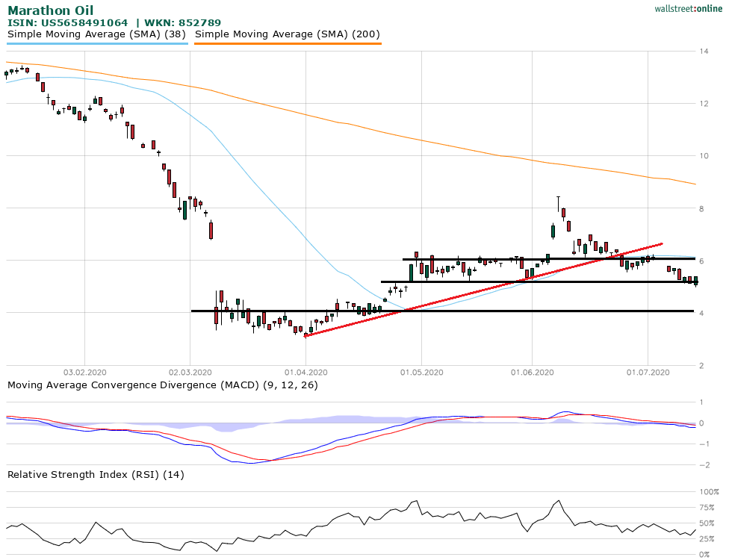Click the orange line under the SMA (200) legend
Viewport: 729px width, 560px height.
click(288, 43)
